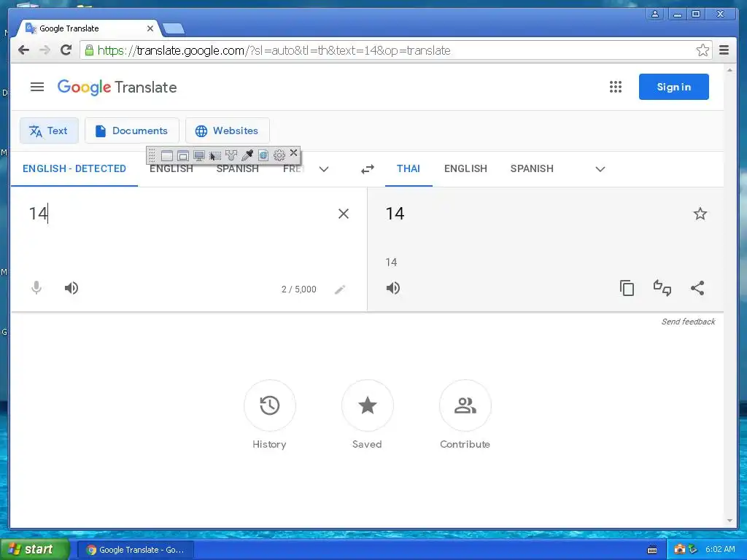The width and height of the screenshot is (747, 560).
Task: Click the translated output '14' text
Action: pyautogui.click(x=395, y=214)
